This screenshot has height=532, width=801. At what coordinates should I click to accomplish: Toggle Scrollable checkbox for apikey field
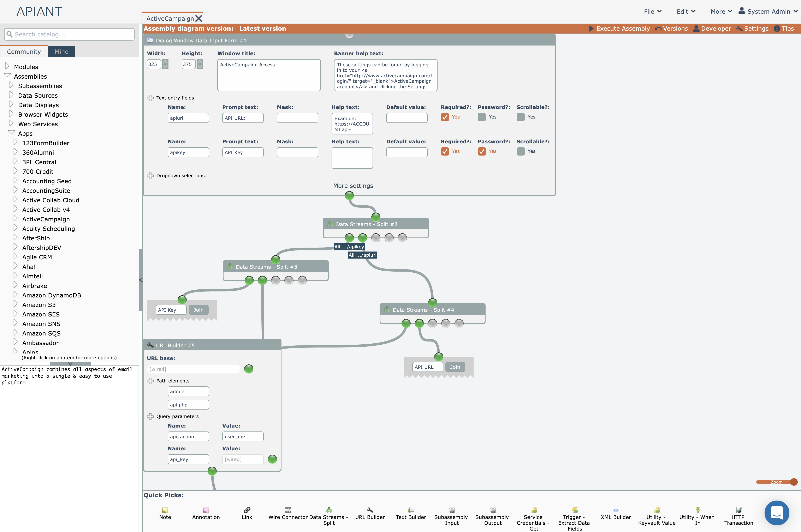click(520, 151)
